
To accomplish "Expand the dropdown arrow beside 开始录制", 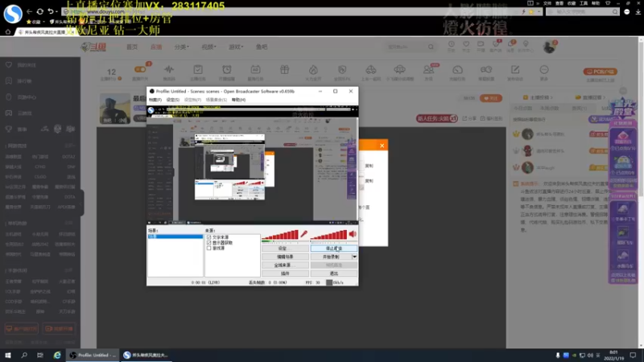I will 354,257.
